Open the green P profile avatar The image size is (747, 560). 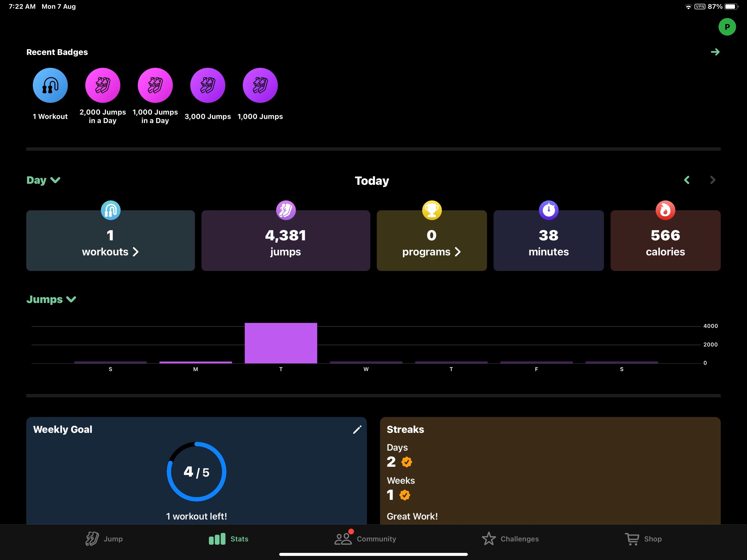tap(727, 27)
